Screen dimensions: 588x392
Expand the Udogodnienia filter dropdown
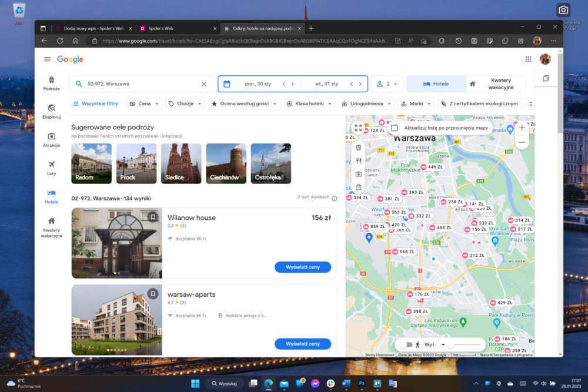366,104
